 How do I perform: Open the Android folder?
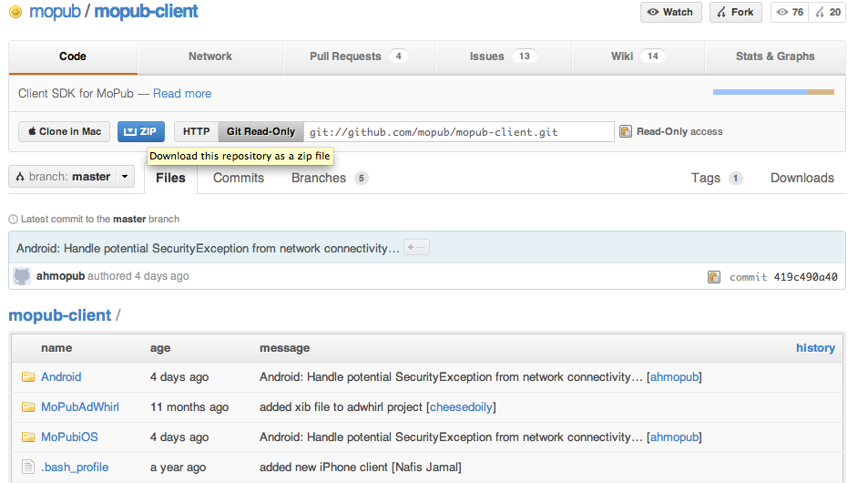pos(61,377)
